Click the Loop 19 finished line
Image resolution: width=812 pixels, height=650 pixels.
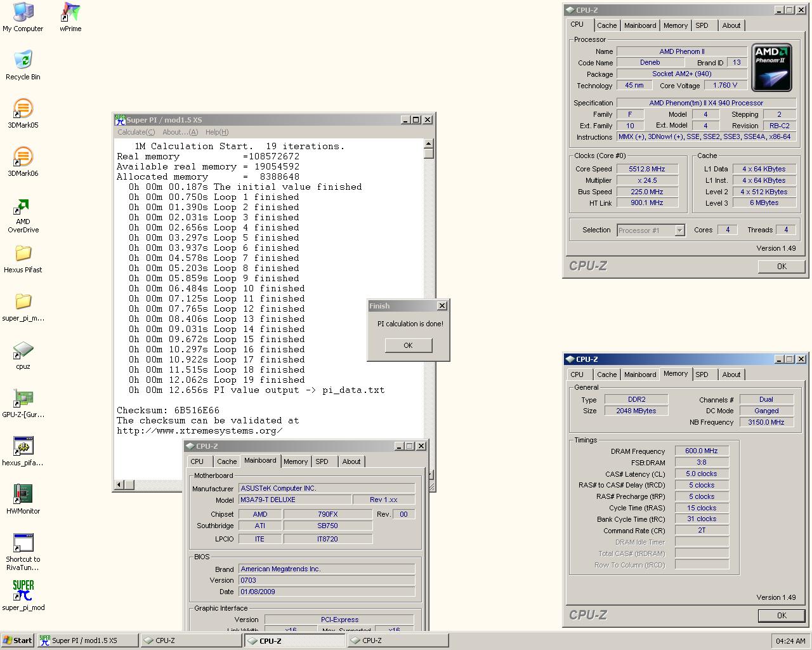tap(217, 380)
